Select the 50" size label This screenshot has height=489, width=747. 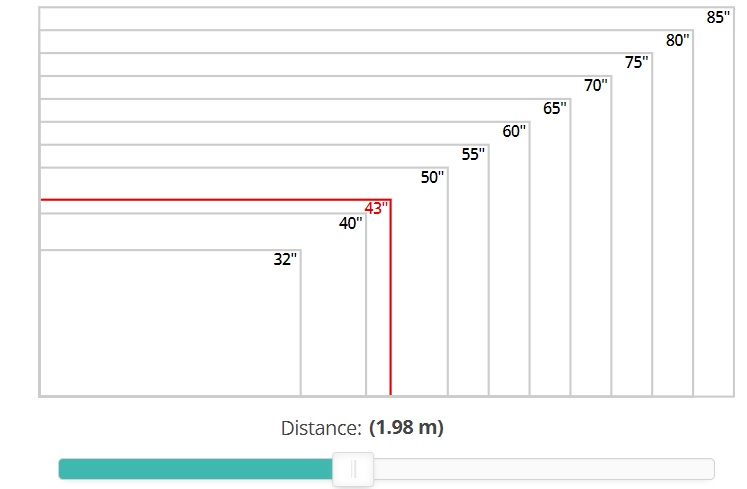[x=432, y=177]
